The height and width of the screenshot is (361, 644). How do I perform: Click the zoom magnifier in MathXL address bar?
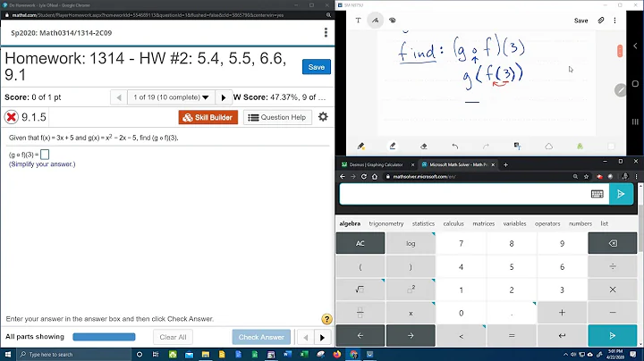(x=328, y=15)
